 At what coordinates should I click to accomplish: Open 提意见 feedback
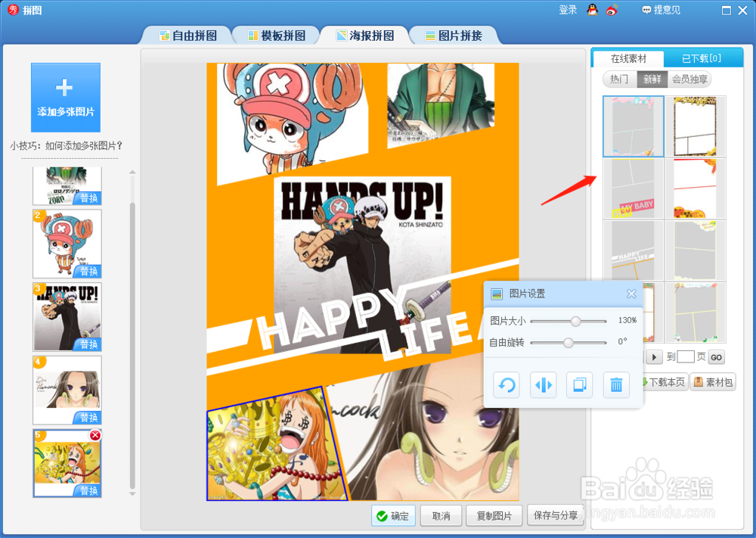(661, 10)
